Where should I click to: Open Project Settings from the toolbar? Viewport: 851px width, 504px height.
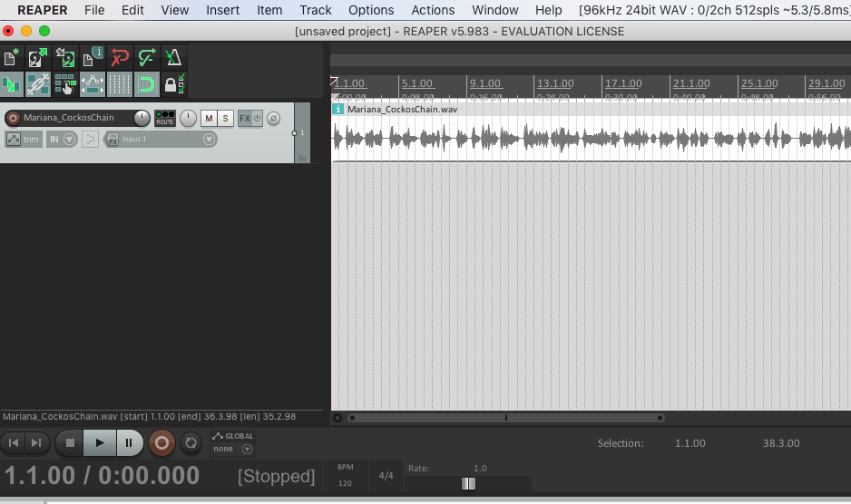[93, 59]
